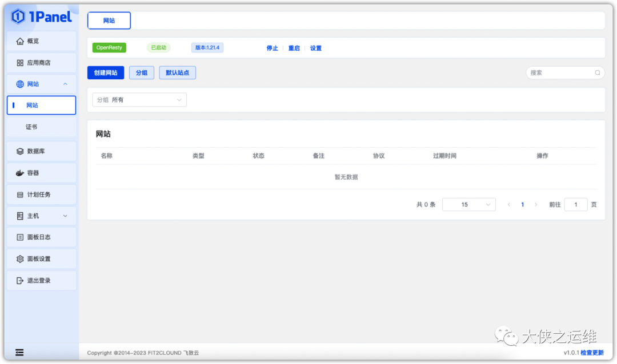Image resolution: width=617 pixels, height=364 pixels.
Task: Open the 面板设置 gear icon
Action: pos(19,258)
